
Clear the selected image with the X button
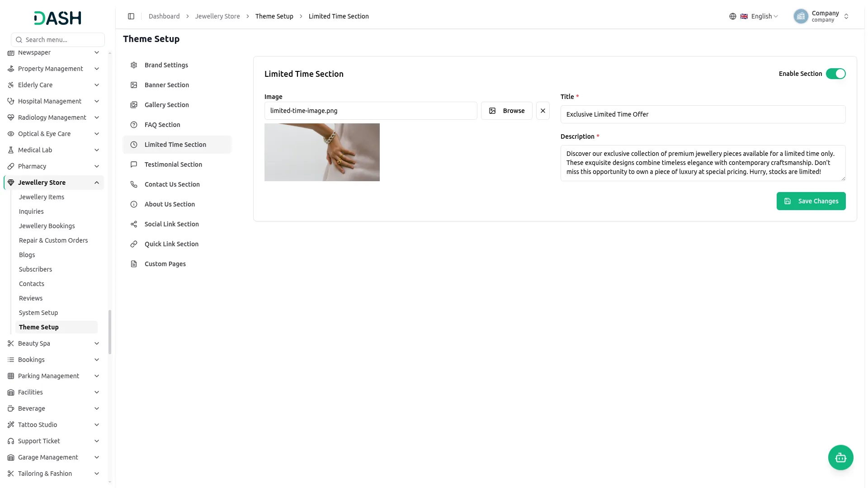click(543, 111)
